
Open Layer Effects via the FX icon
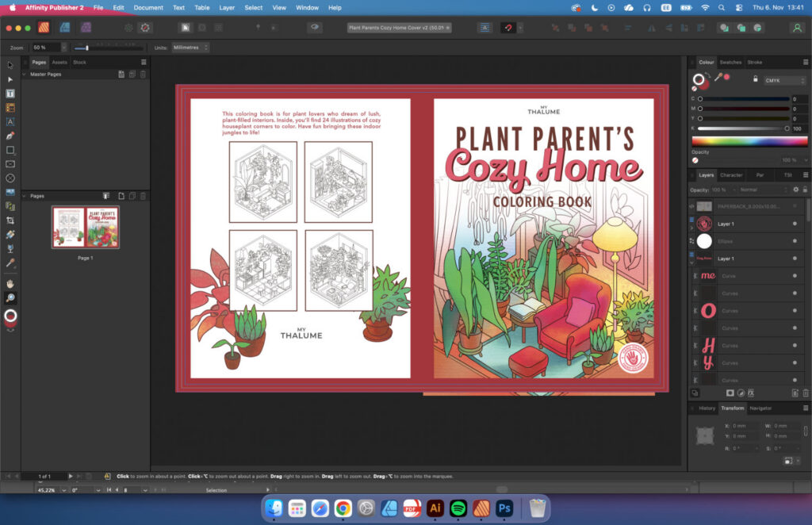(751, 393)
